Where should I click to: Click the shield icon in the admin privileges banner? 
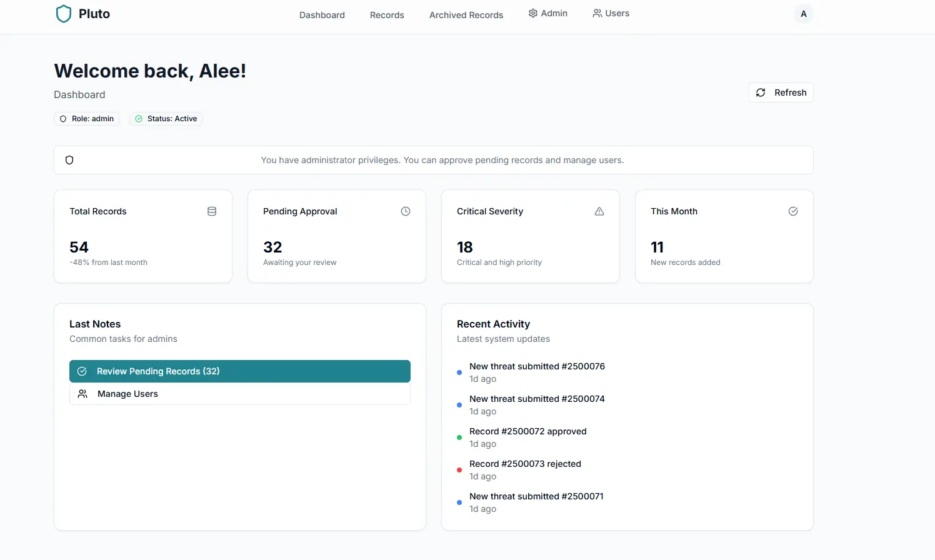[69, 160]
